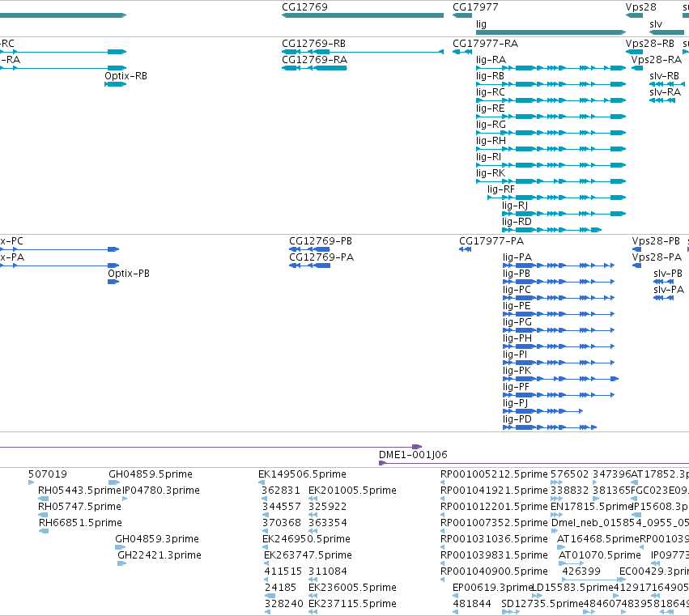Select the CG12769 gene bar

363,15
